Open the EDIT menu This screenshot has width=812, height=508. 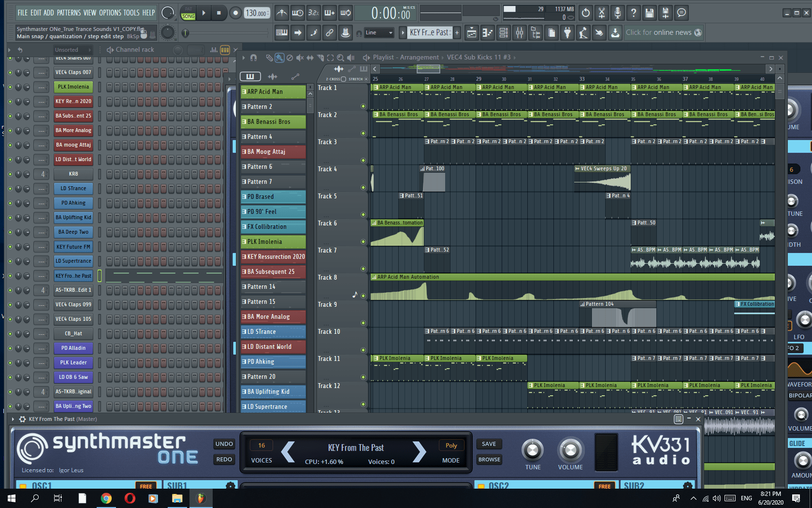36,13
